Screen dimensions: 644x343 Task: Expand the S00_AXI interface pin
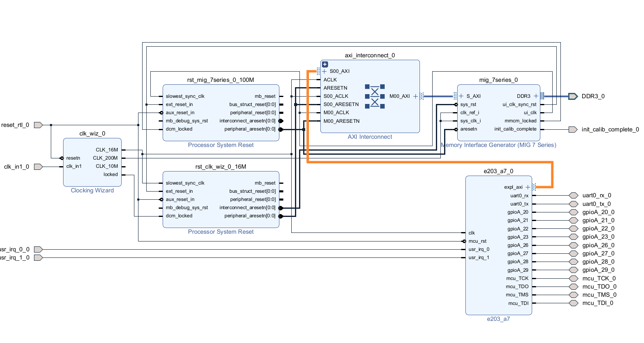[324, 71]
